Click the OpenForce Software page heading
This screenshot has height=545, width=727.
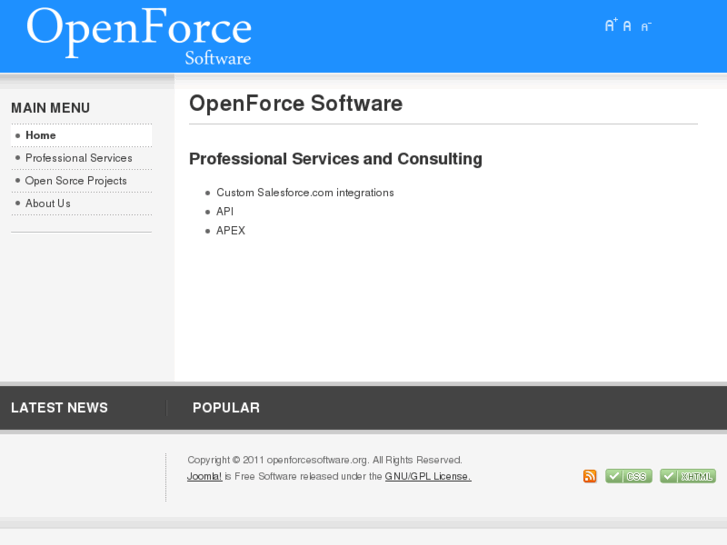296,103
